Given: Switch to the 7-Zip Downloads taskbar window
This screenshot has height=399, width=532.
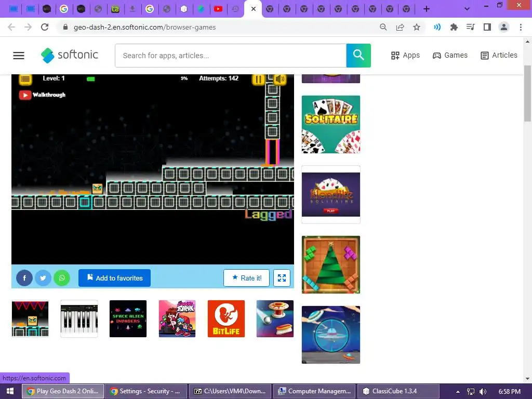Looking at the screenshot, I should pos(230,391).
